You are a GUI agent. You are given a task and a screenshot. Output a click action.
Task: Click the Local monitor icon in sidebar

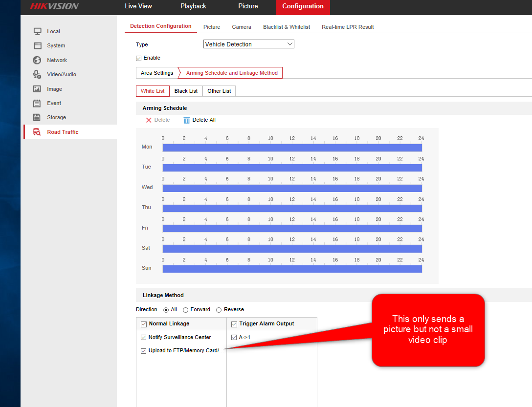tap(37, 31)
